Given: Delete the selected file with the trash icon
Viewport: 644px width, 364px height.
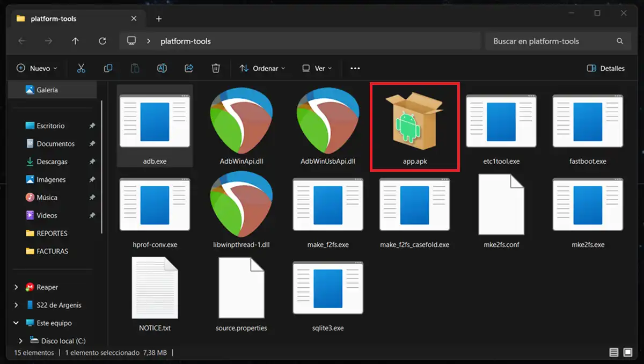Looking at the screenshot, I should 216,68.
